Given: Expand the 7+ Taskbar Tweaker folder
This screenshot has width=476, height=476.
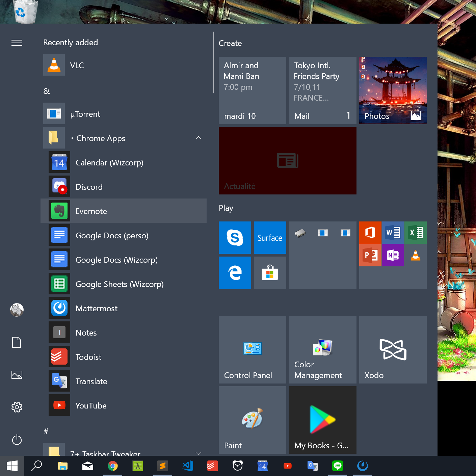Looking at the screenshot, I should point(199,453).
